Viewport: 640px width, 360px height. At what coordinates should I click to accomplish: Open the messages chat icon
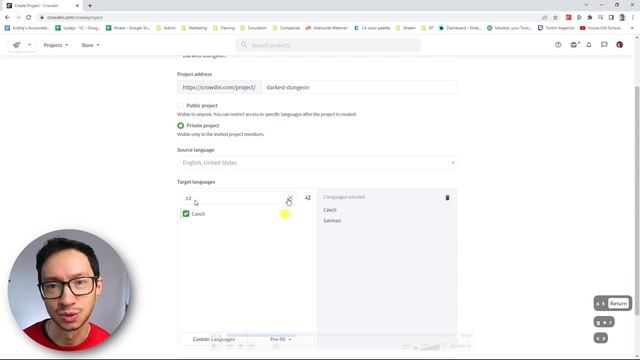click(x=604, y=45)
